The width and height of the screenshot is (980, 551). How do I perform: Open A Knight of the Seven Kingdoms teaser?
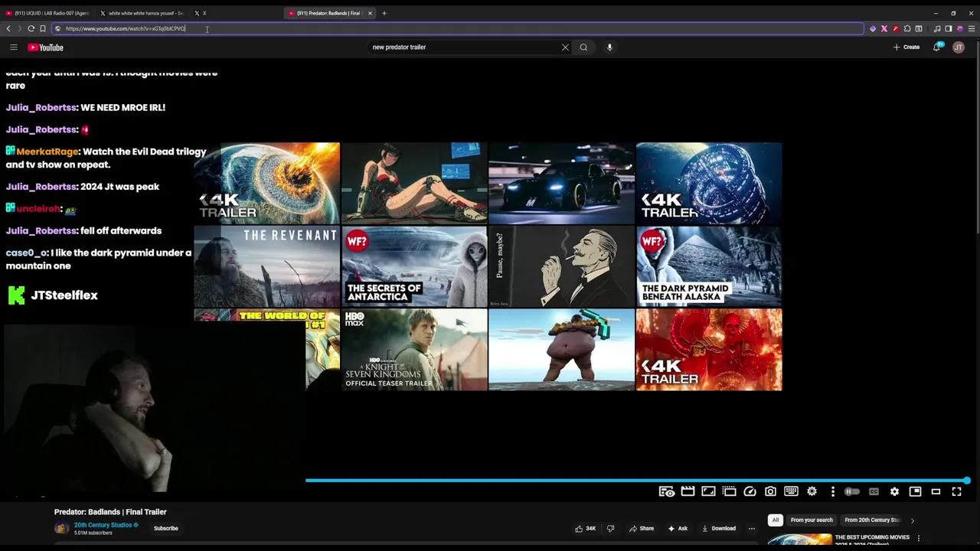pos(414,350)
